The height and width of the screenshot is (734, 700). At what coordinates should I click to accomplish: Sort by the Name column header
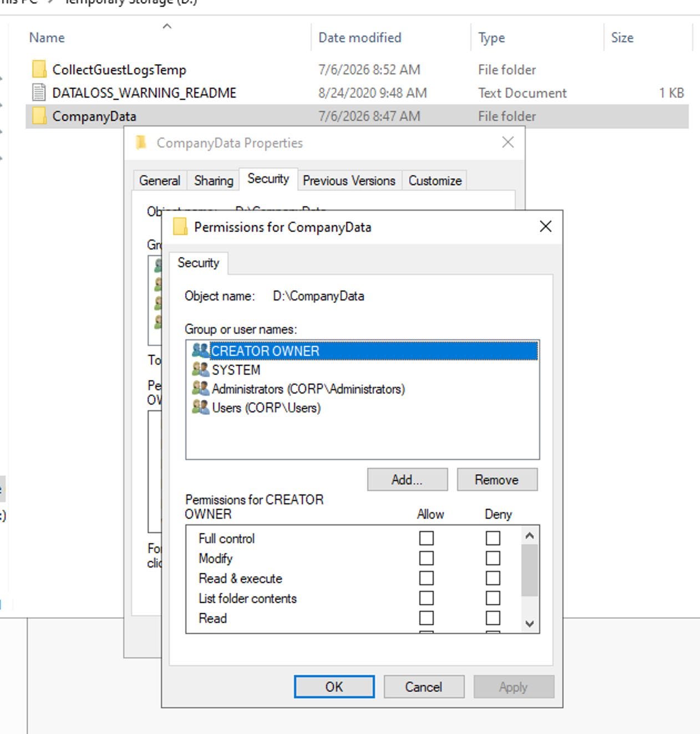click(x=47, y=38)
